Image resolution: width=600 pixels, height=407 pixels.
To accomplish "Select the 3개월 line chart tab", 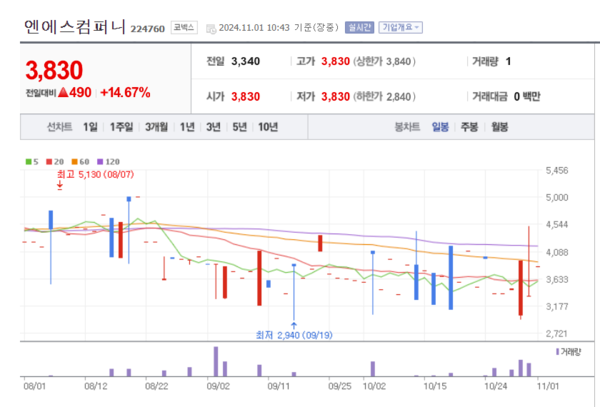I will [157, 127].
